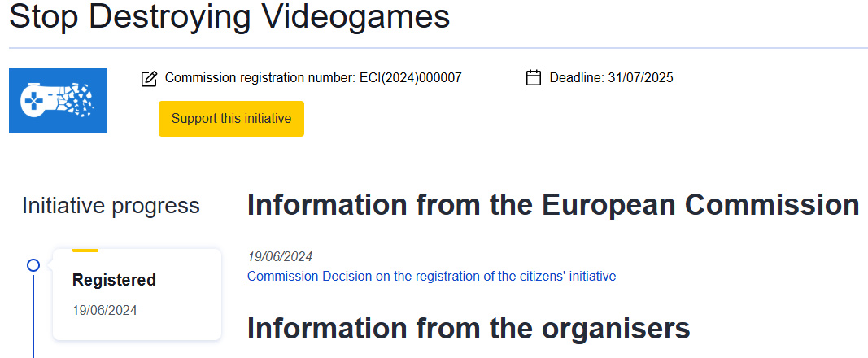This screenshot has width=868, height=358.
Task: Click the Information from the European Commission heading
Action: coord(552,205)
